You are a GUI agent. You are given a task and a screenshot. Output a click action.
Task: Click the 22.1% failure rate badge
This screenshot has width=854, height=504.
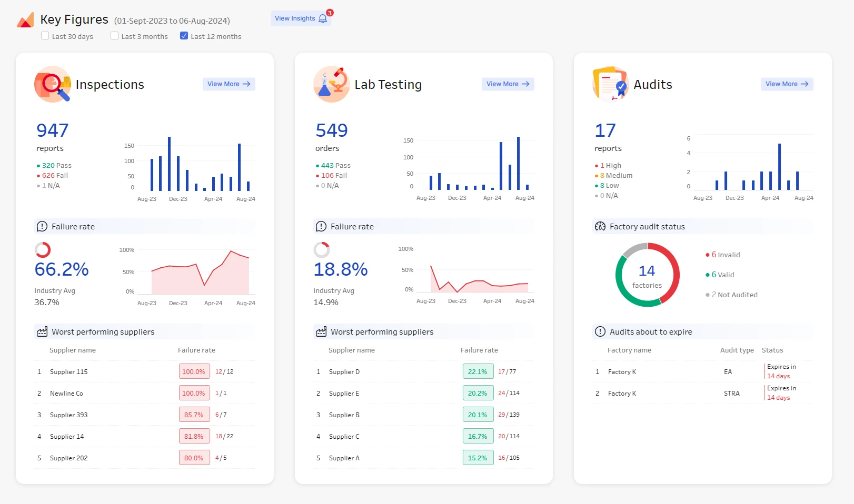[x=478, y=372]
